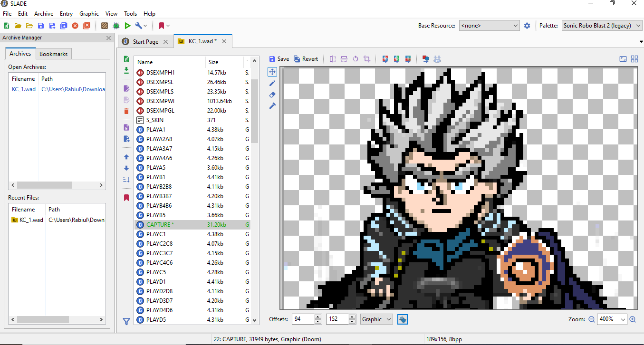The image size is (644, 345).
Task: Click the green Run archive play icon
Action: (127, 26)
